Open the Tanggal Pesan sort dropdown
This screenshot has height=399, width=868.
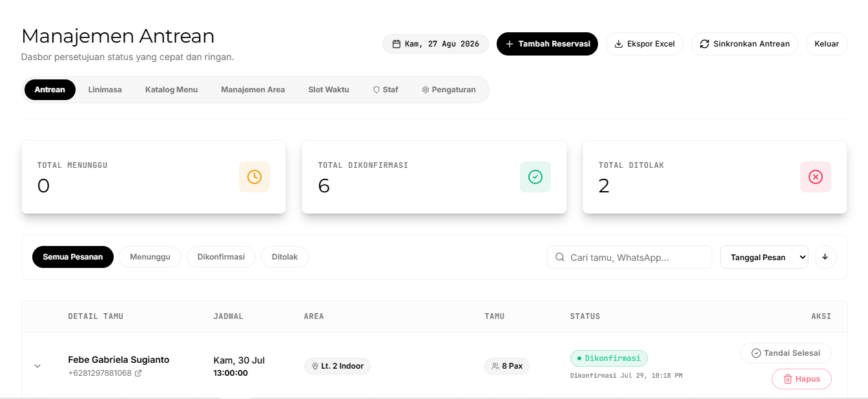(764, 257)
